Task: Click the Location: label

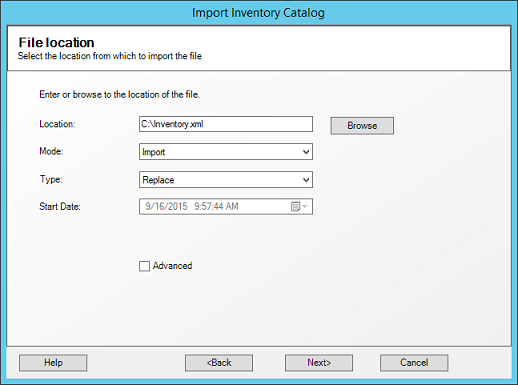Action: pos(57,124)
